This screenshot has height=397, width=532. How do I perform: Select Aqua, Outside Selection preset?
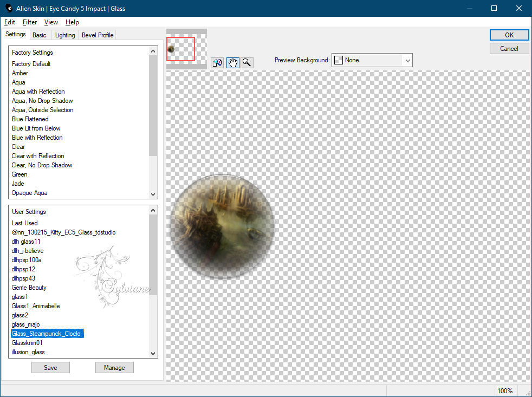(43, 109)
